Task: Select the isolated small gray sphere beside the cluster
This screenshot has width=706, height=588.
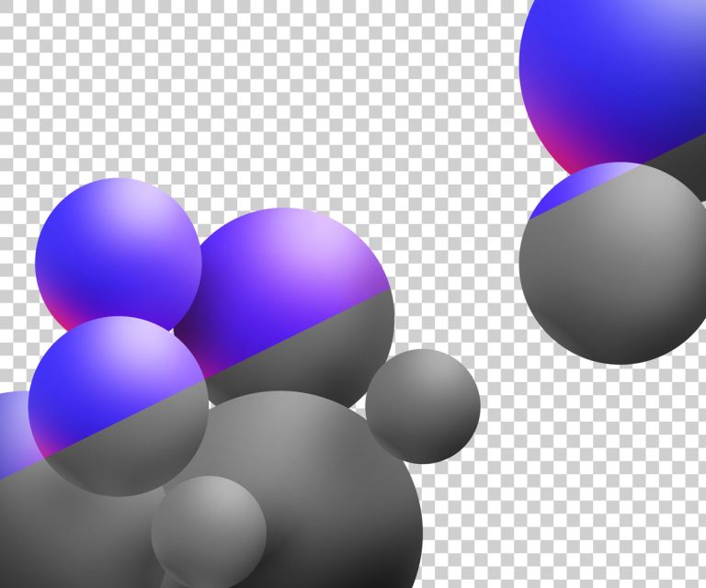Action: (423, 406)
